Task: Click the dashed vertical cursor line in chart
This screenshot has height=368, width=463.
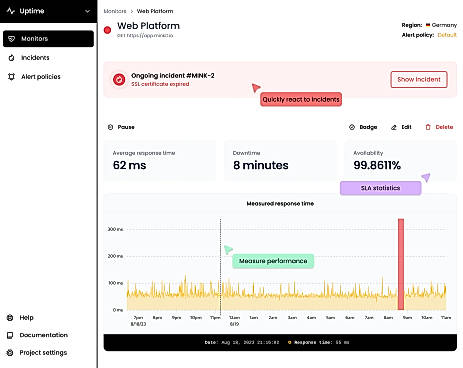Action: (220, 267)
